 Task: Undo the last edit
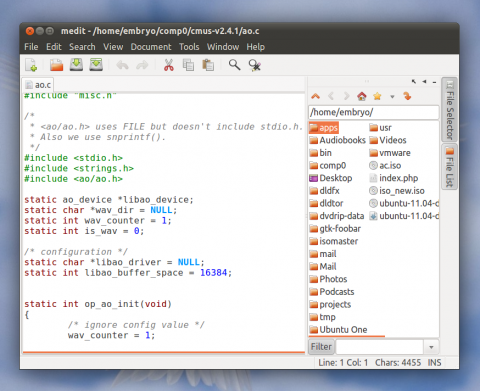coord(122,65)
